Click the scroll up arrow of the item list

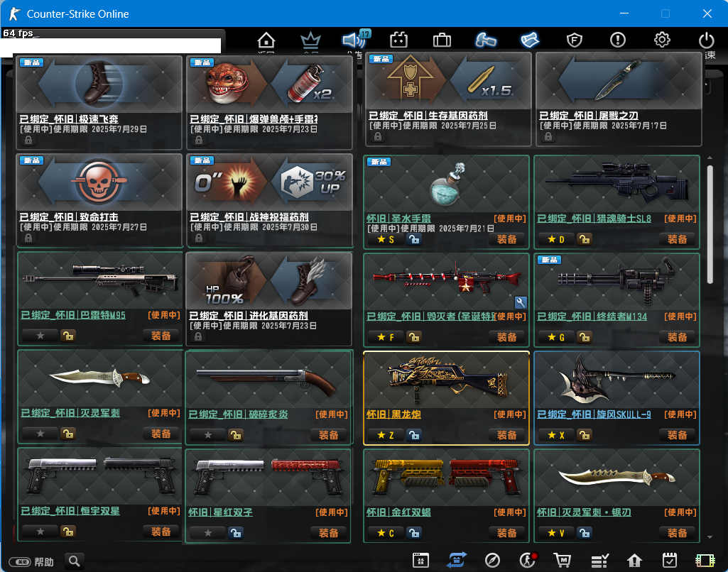tap(710, 158)
